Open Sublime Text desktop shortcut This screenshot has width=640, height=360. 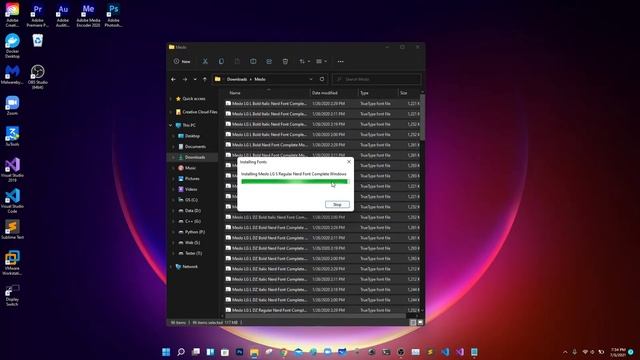pos(12,230)
